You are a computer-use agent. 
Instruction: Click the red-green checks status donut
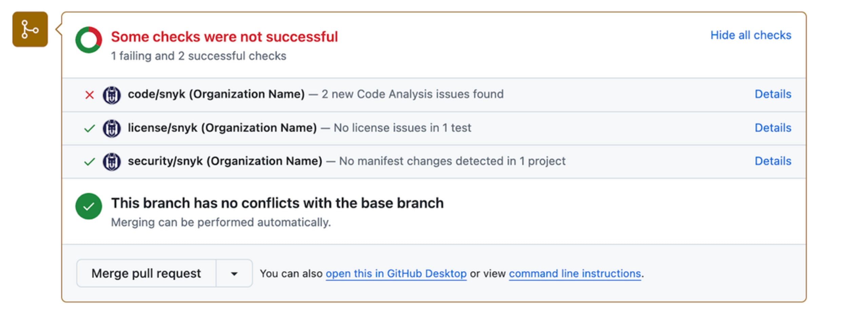(x=88, y=40)
